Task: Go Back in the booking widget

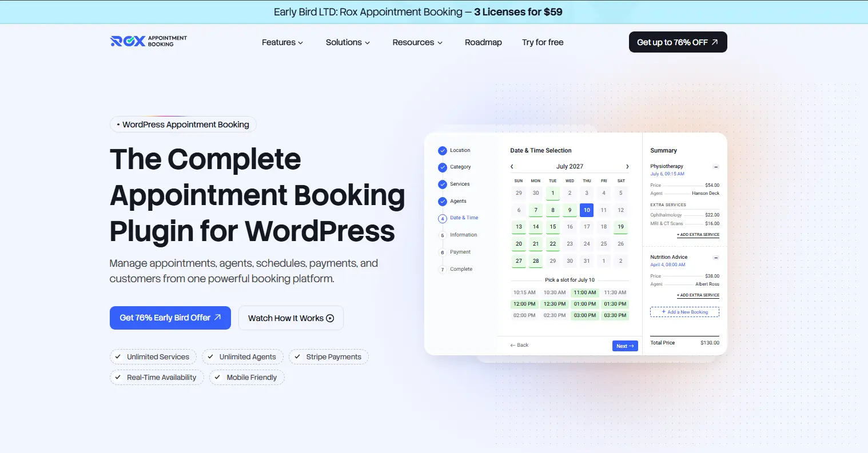Action: pos(519,345)
